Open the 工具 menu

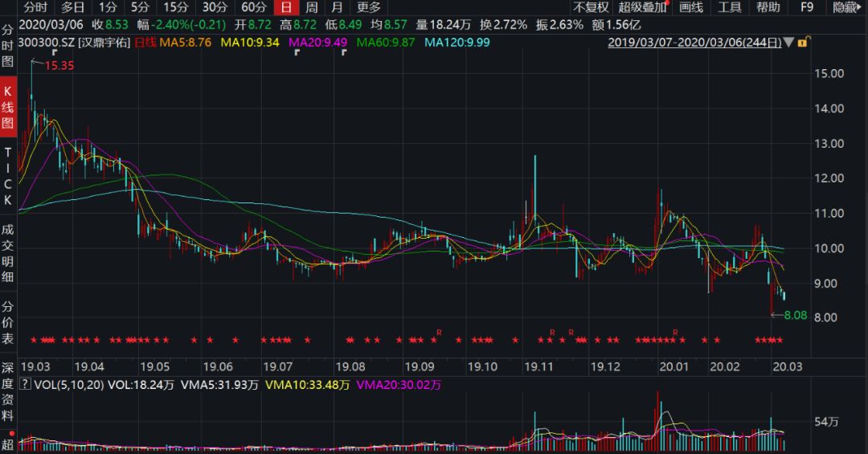pyautogui.click(x=730, y=7)
